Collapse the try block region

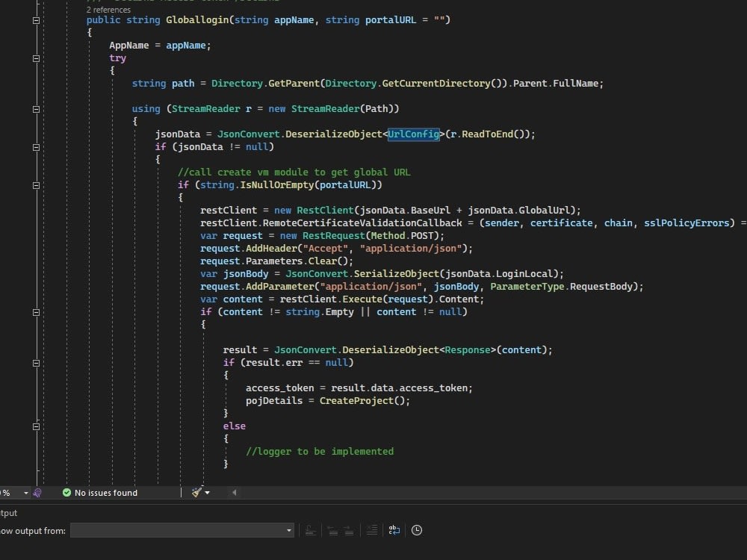tap(35, 57)
